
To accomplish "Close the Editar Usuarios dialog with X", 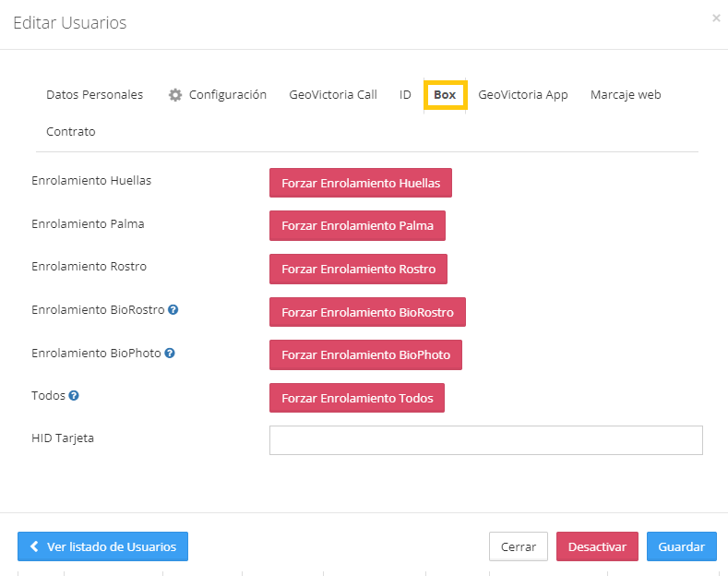I will 716,18.
